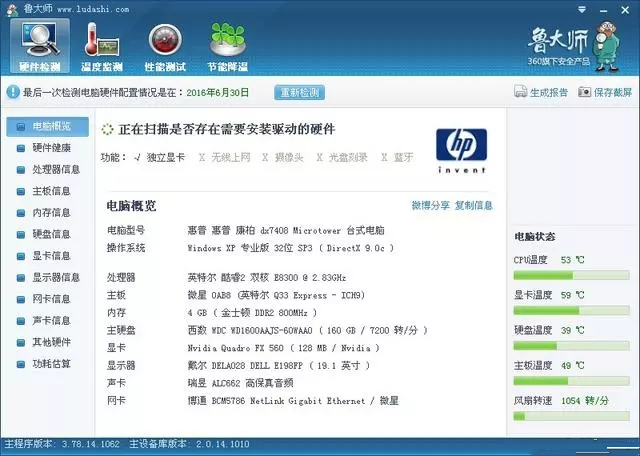Click the DELL E198FP monitor value

point(279,366)
